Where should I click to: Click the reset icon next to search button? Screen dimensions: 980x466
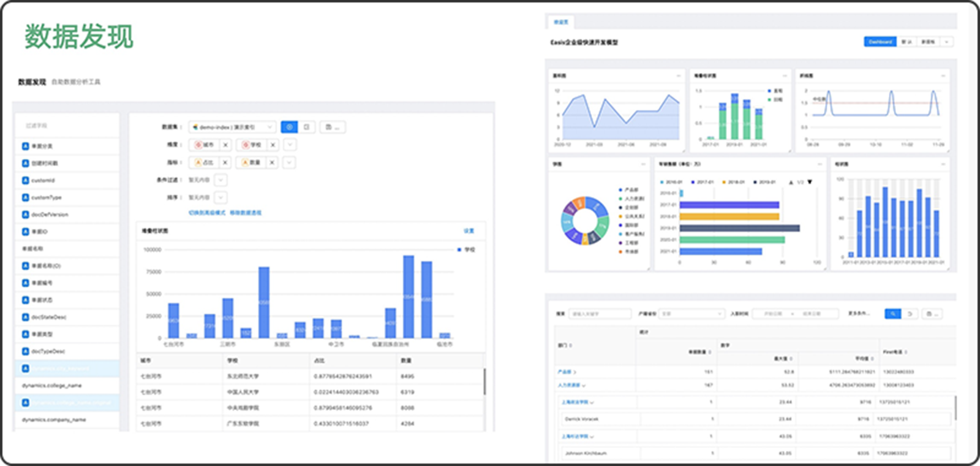[x=910, y=313]
